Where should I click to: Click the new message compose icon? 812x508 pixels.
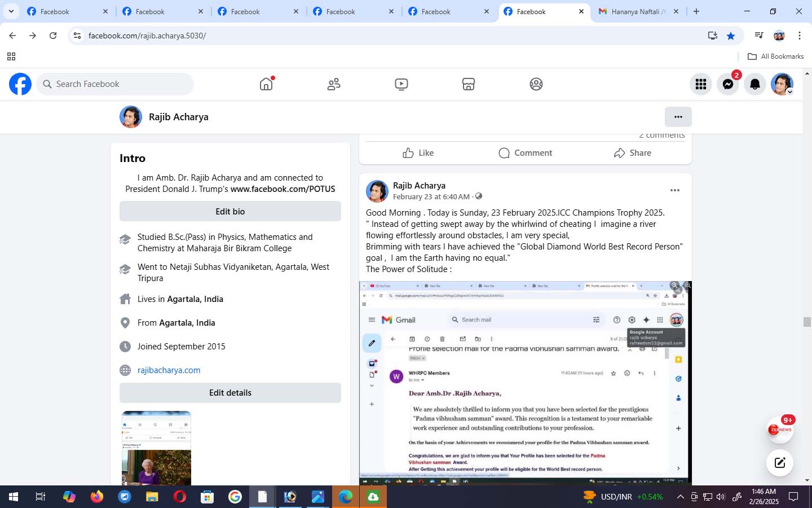780,463
